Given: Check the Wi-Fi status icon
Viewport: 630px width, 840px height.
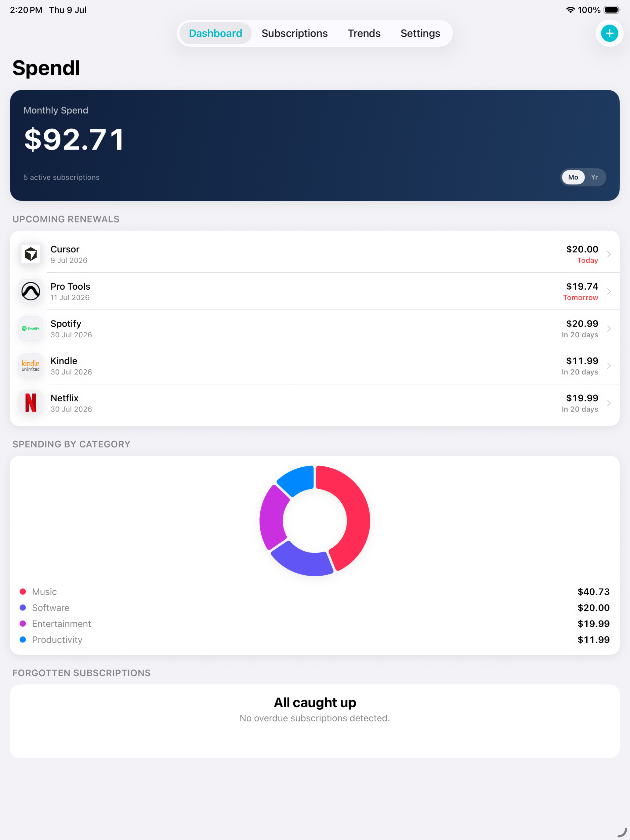Looking at the screenshot, I should (x=570, y=10).
